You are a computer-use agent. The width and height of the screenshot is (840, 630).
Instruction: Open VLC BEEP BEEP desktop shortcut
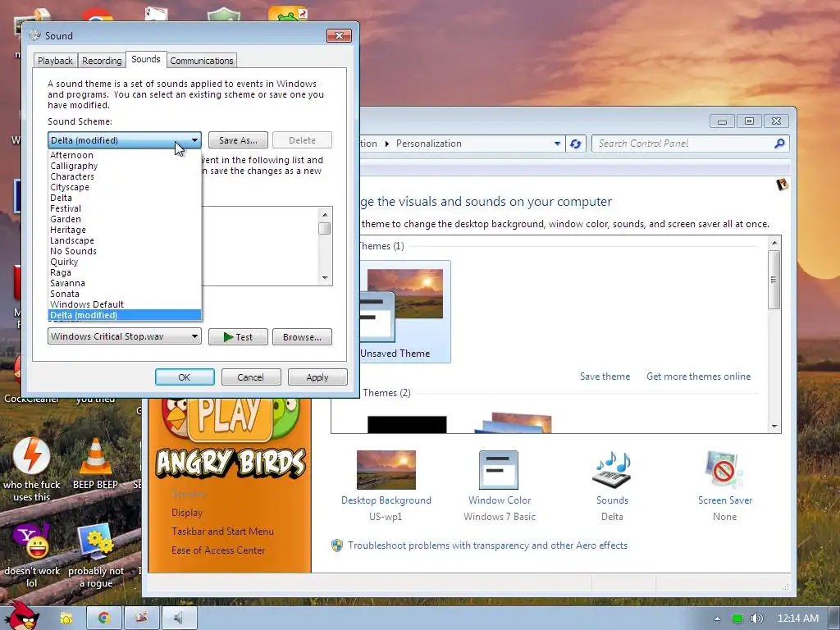[95, 464]
